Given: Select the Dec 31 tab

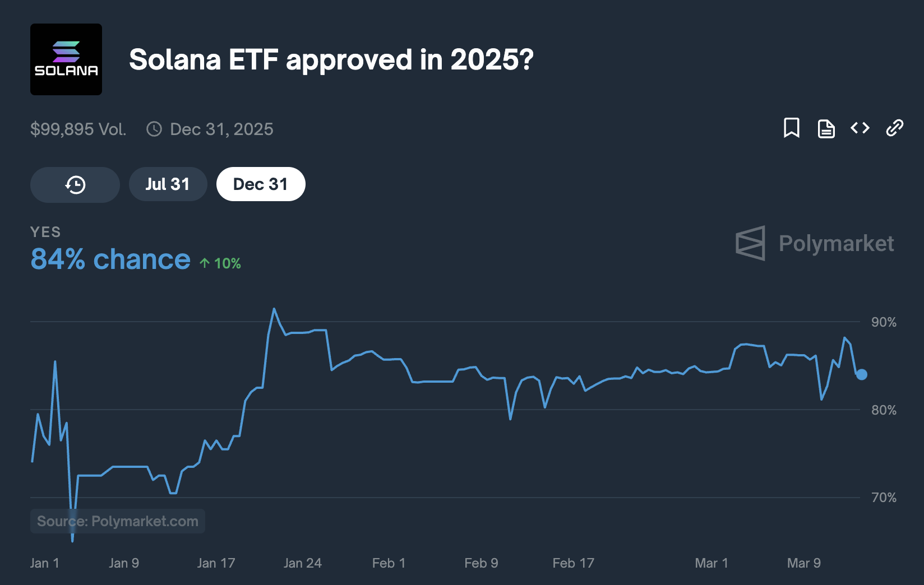Looking at the screenshot, I should (x=261, y=184).
